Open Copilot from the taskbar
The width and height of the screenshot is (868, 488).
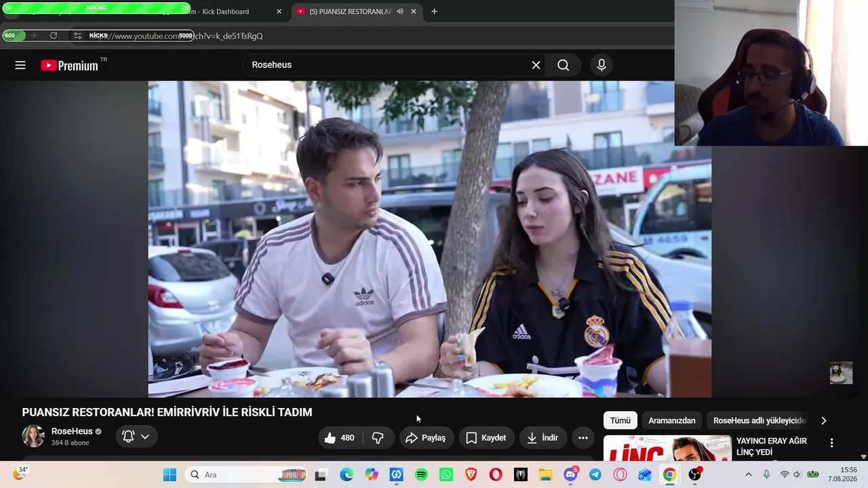tap(372, 474)
